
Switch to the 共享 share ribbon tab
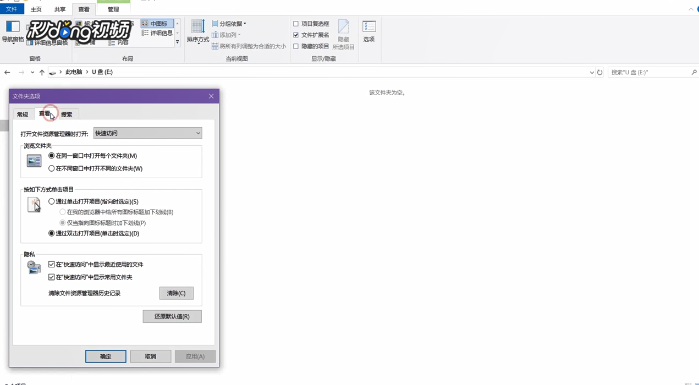tap(60, 9)
